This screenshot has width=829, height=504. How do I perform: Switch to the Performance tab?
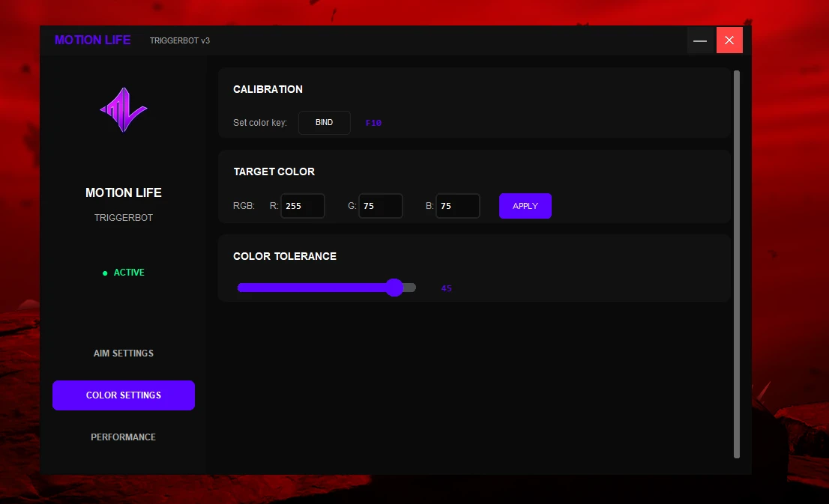coord(124,437)
